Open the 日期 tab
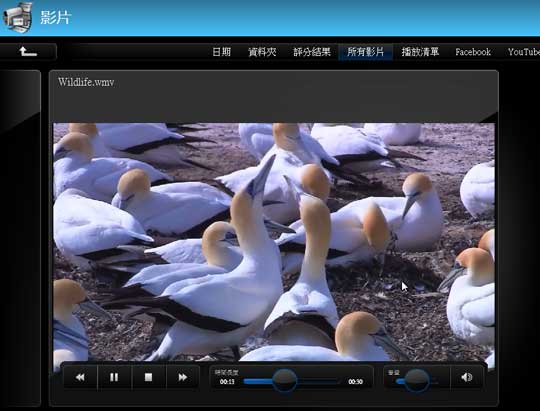Image resolution: width=540 pixels, height=411 pixels. (x=221, y=52)
